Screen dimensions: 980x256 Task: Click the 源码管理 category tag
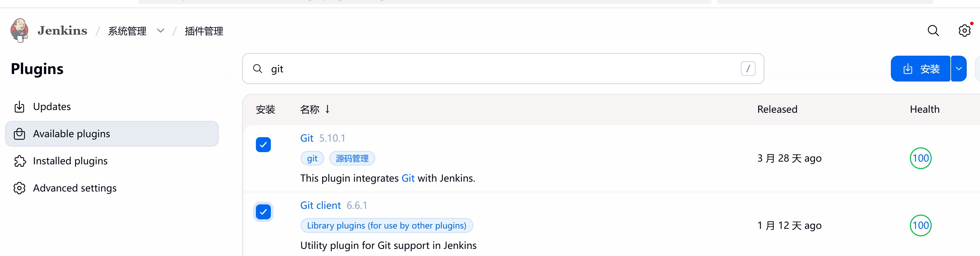point(352,158)
